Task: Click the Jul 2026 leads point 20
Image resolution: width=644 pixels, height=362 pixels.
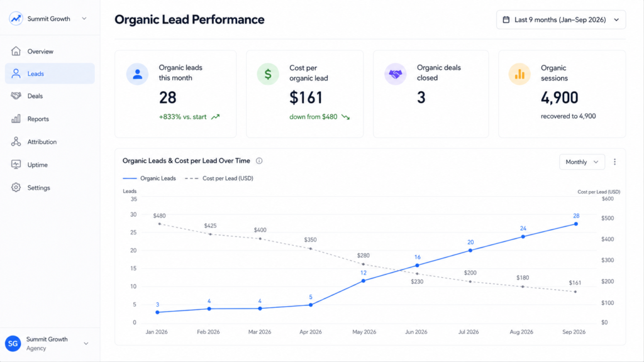Action: (470, 250)
